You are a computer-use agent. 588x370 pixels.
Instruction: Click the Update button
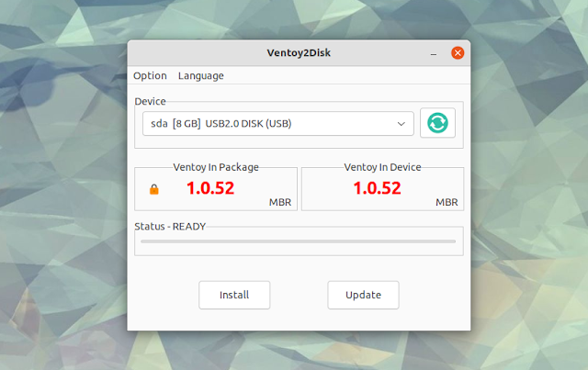[364, 295]
